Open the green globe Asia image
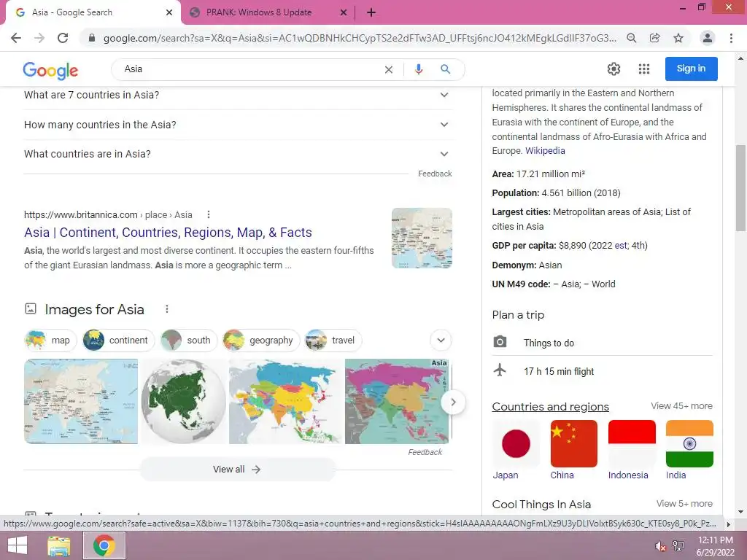The width and height of the screenshot is (747, 560). coord(183,402)
